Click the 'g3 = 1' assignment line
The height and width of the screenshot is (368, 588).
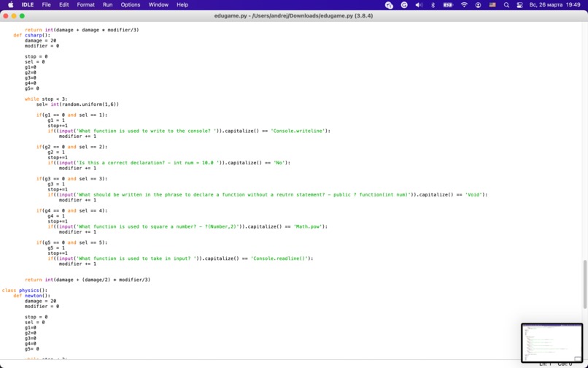pos(56,185)
